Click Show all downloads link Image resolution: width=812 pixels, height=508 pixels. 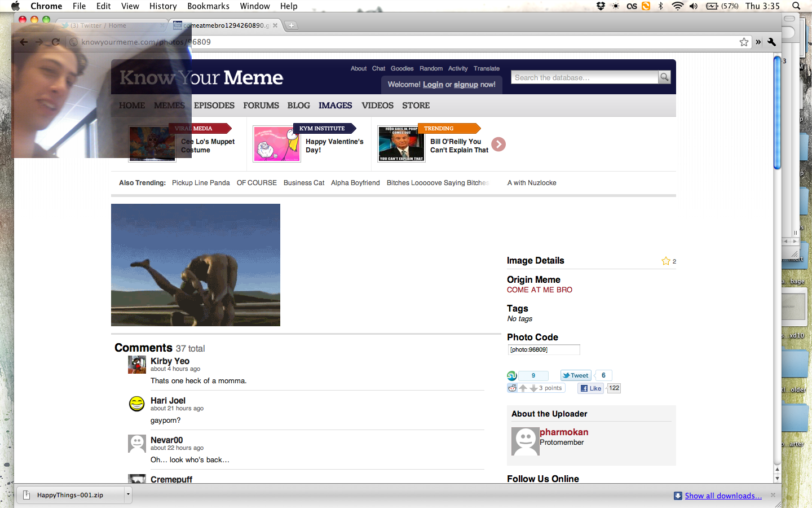[723, 496]
